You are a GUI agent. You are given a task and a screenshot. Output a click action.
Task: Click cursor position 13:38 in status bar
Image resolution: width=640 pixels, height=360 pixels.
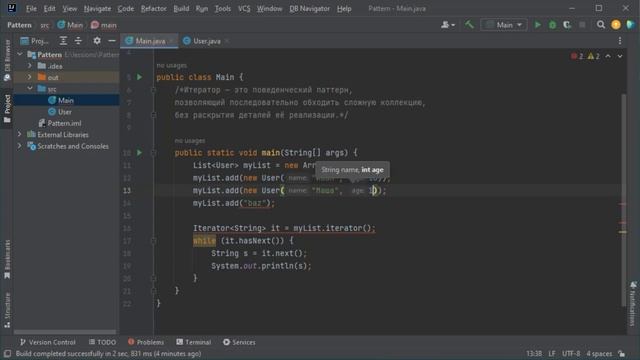(x=534, y=353)
